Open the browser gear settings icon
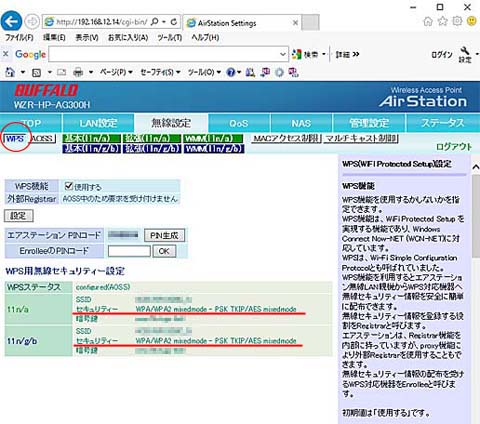The height and width of the screenshot is (424, 480). [457, 21]
